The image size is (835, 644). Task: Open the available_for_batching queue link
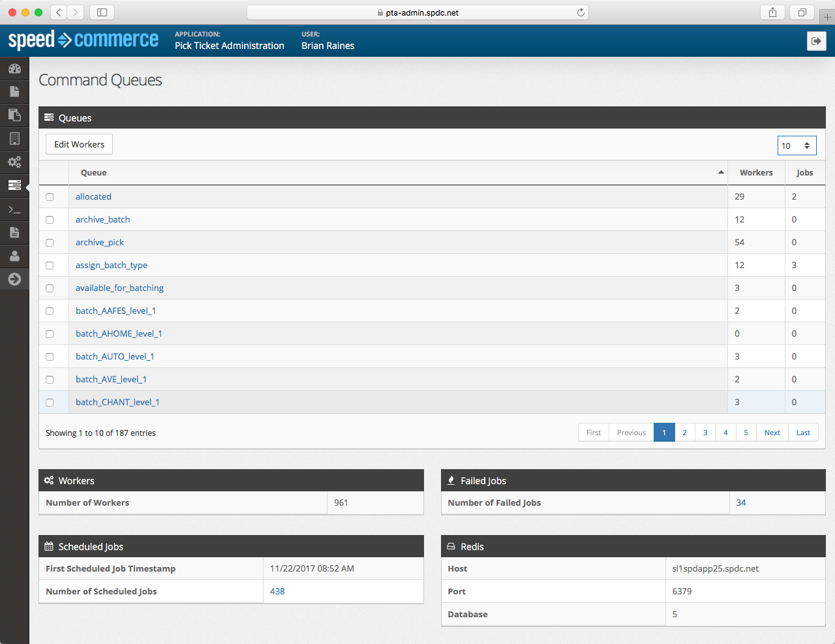tap(119, 288)
